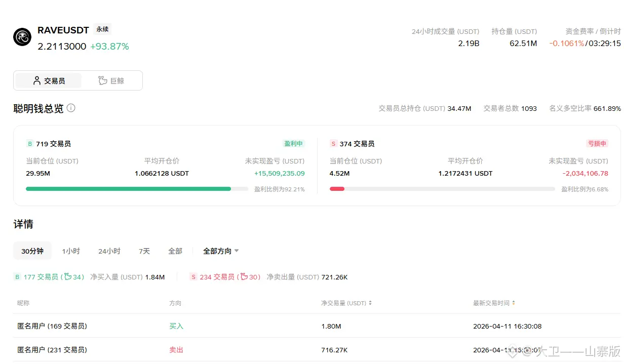Click the 2.2113000 price value
This screenshot has height=364, width=624.
tap(62, 47)
